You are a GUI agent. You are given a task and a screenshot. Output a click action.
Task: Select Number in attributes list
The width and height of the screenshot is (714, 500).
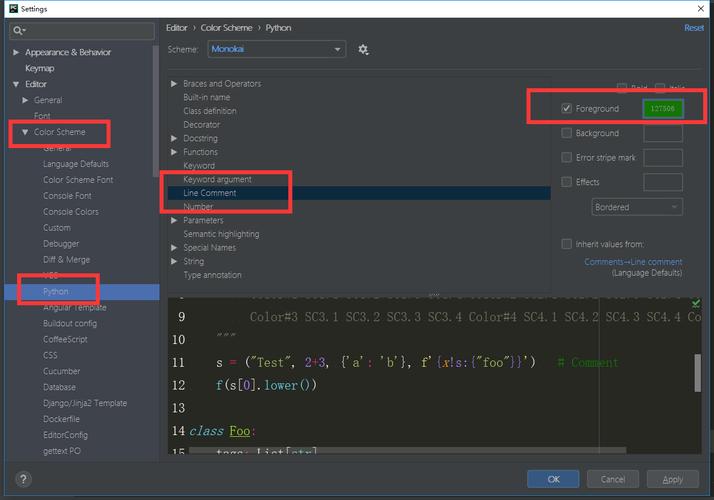(198, 207)
